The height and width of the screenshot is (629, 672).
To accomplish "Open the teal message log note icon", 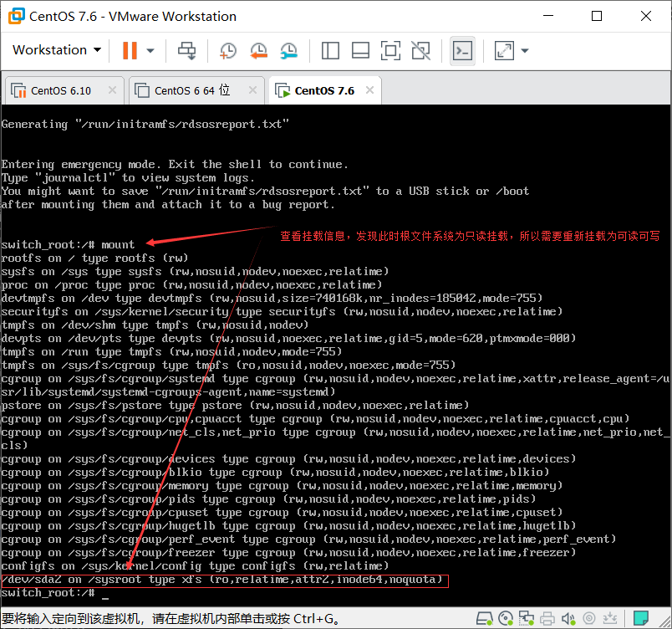I will pos(641,618).
